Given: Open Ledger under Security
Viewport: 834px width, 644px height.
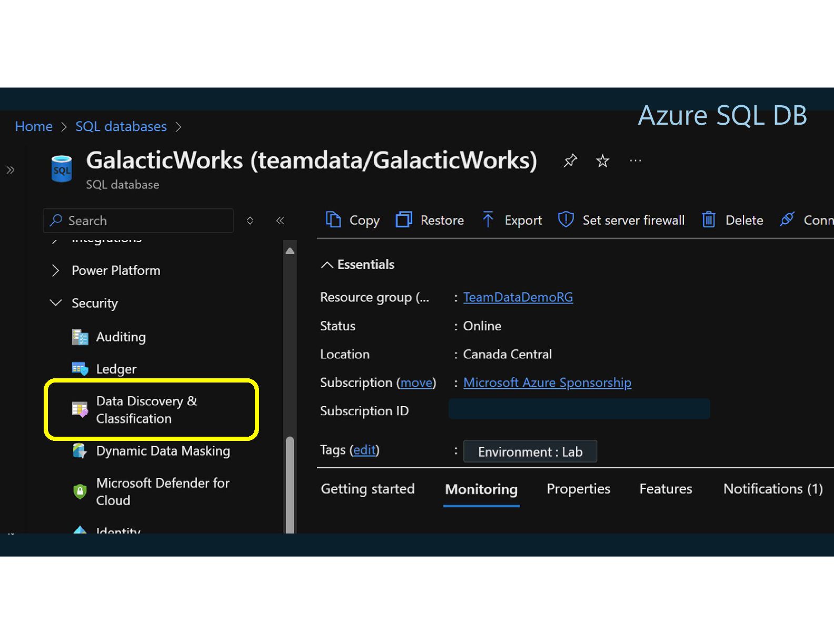Looking at the screenshot, I should click(x=116, y=369).
